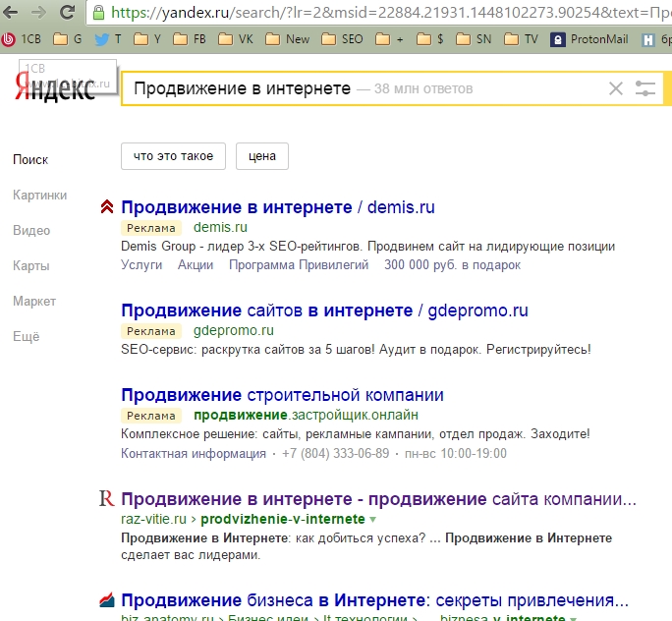Click the green demis.ru URL

click(220, 227)
